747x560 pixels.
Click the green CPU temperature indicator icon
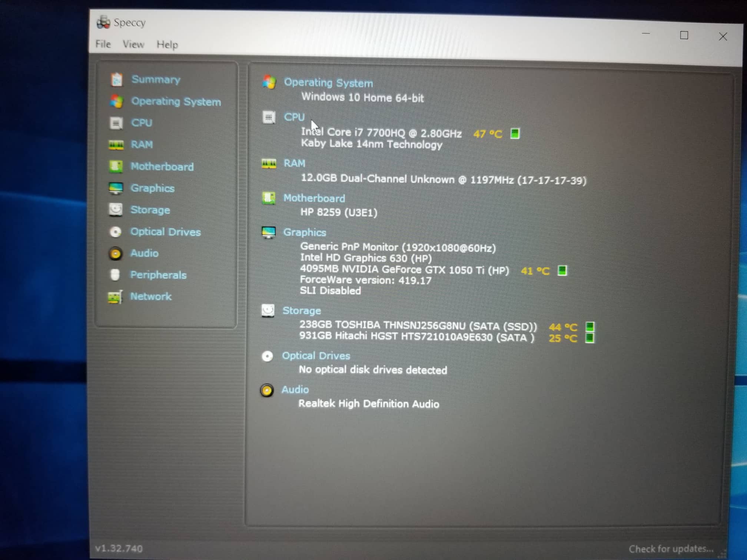515,134
